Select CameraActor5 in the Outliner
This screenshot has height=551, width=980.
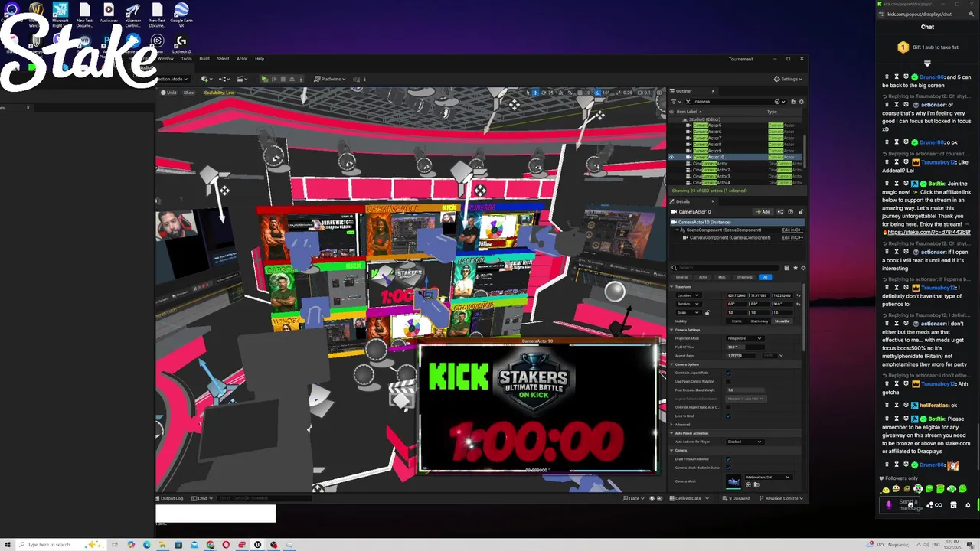coord(708,126)
